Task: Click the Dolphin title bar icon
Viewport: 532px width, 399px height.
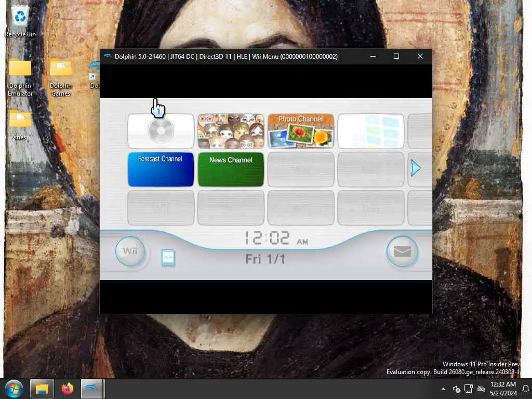Action: (108, 56)
